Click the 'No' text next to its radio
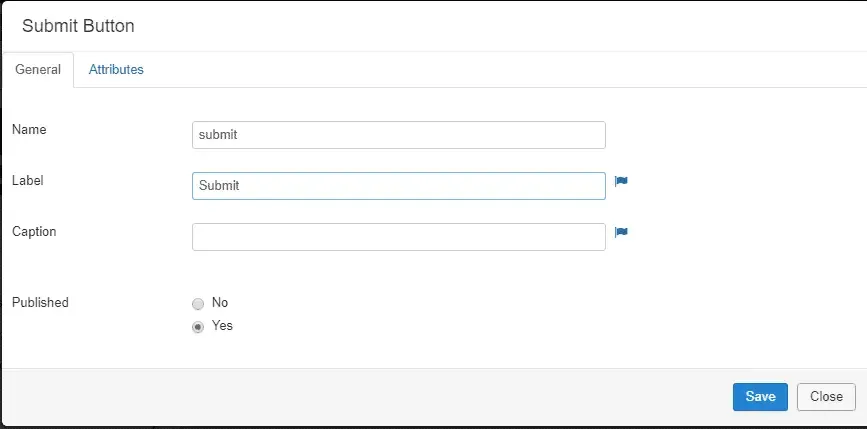The image size is (867, 429). (x=220, y=302)
